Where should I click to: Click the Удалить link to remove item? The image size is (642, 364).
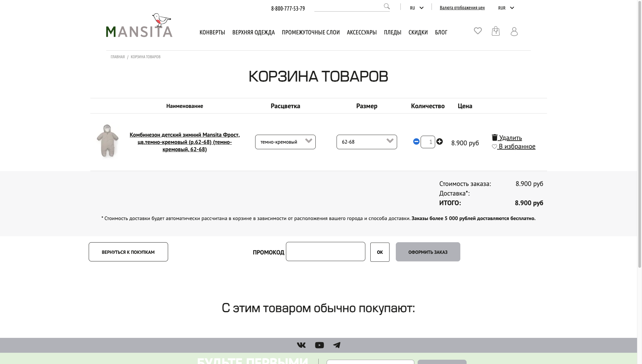[x=507, y=138]
